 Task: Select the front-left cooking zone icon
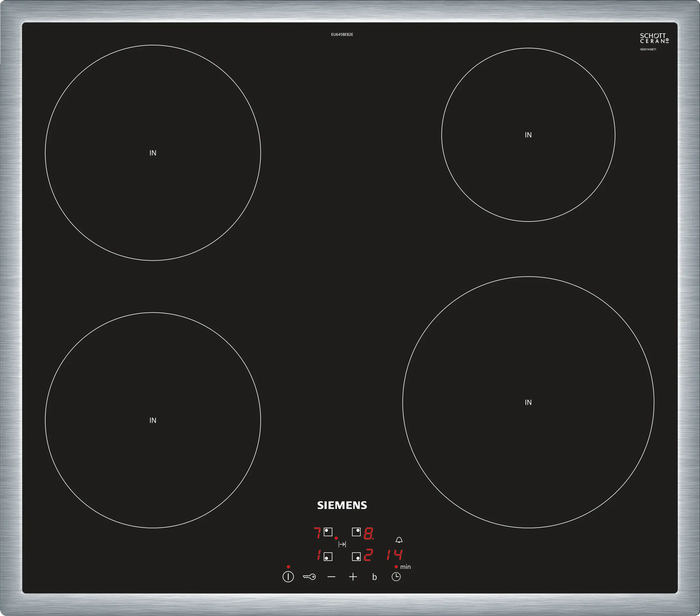point(328,556)
